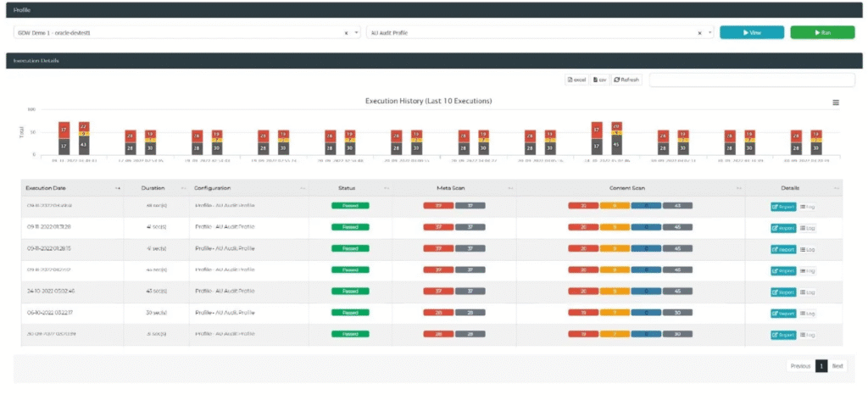Viewport: 868px width, 400px height.
Task: View Log for 09-11-2022 01:31:28 execution
Action: click(x=807, y=228)
